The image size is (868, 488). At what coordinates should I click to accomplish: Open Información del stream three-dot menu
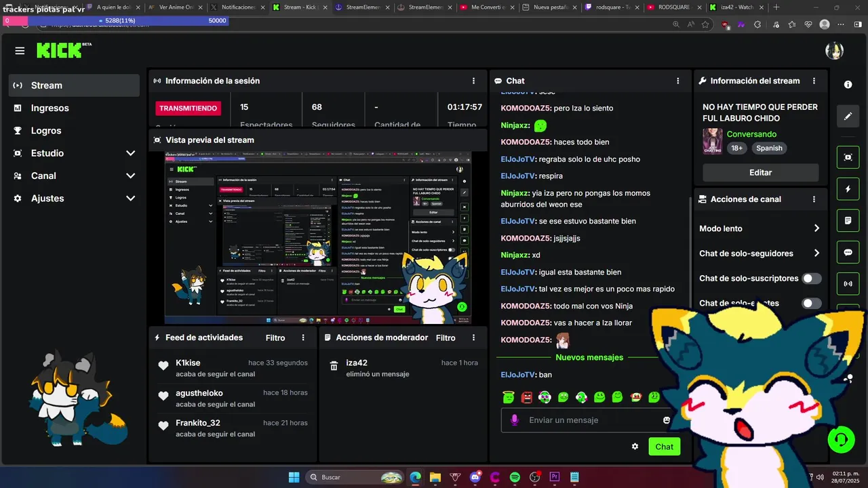pos(814,81)
